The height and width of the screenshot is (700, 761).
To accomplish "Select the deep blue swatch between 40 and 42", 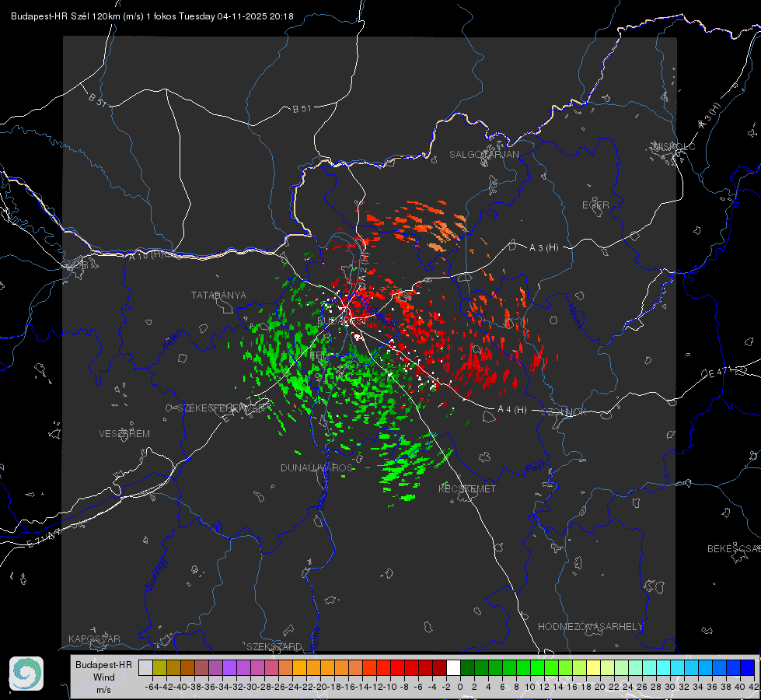I will 747,667.
